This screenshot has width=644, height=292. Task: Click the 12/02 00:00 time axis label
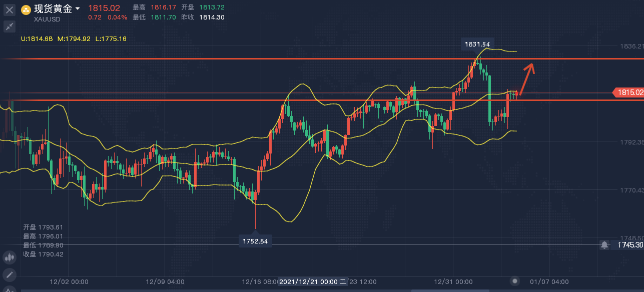pos(69,282)
